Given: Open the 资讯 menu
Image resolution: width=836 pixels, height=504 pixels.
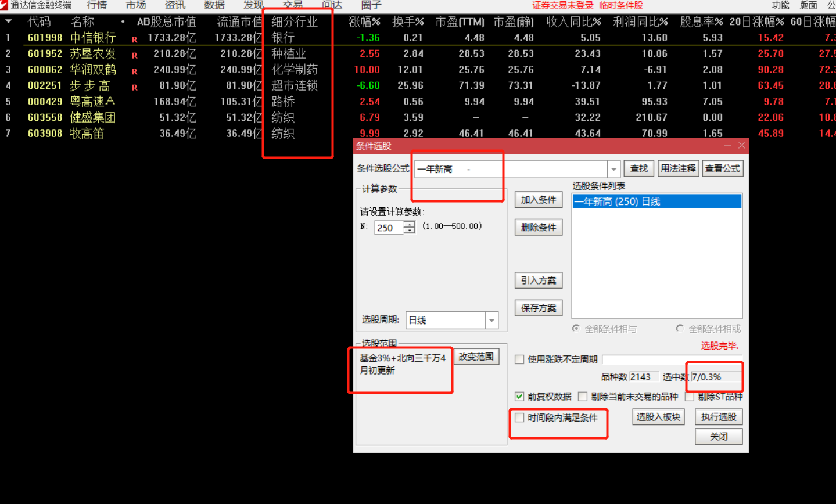Looking at the screenshot, I should click(x=175, y=5).
